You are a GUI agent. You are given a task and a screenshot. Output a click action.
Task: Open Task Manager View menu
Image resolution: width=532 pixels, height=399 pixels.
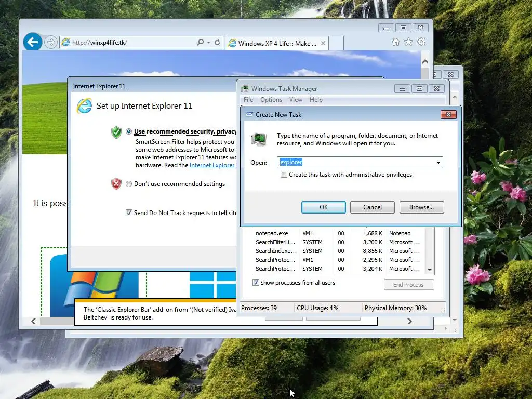coord(296,100)
